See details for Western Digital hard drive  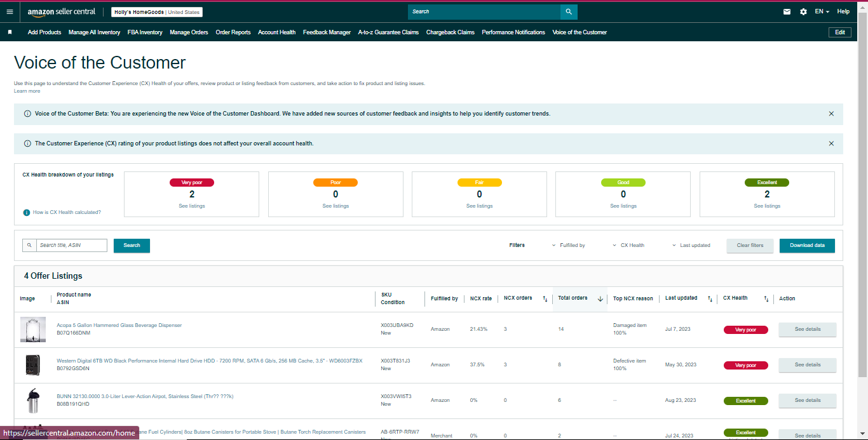coord(808,365)
